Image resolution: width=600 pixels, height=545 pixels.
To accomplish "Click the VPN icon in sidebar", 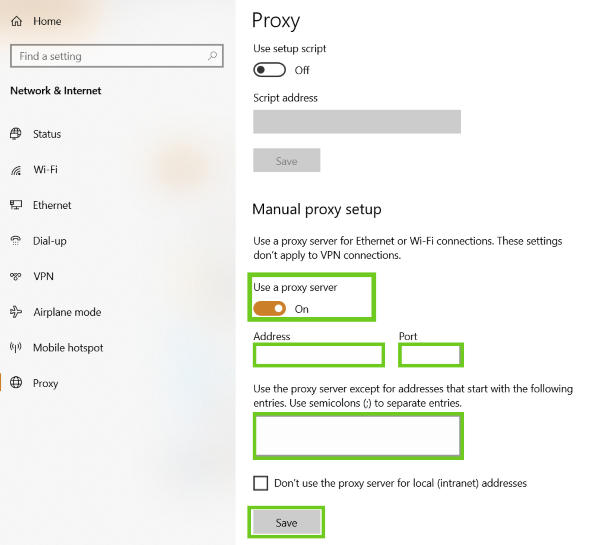I will [16, 276].
